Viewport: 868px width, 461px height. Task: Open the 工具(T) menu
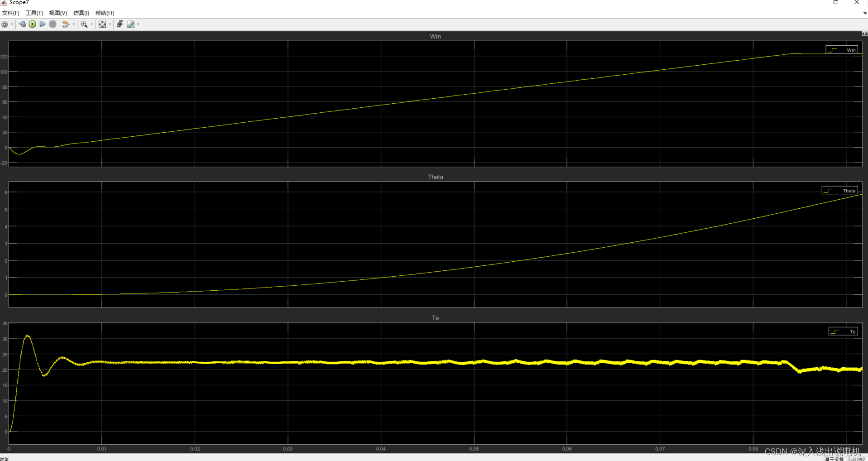(34, 13)
